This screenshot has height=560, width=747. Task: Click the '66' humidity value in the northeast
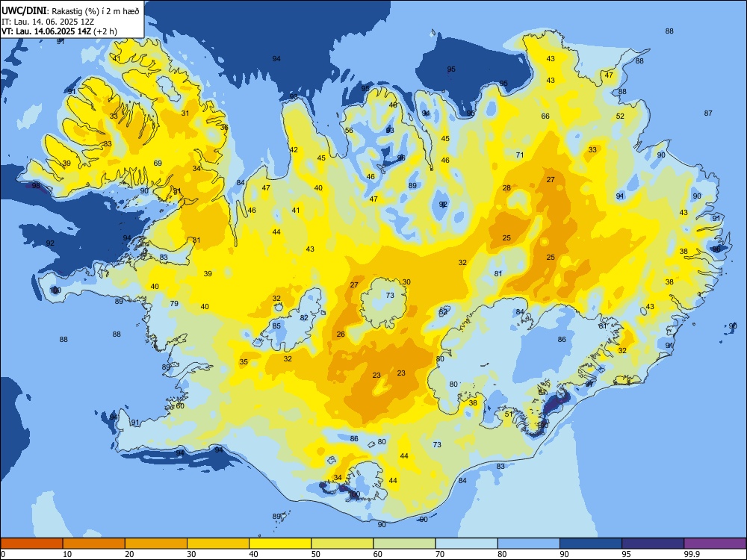pos(545,116)
